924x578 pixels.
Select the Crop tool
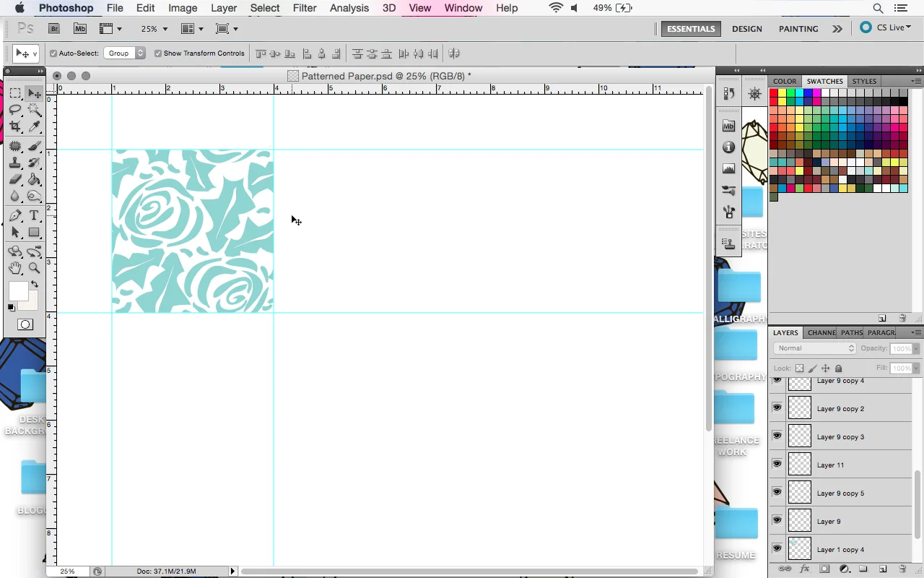coord(15,126)
